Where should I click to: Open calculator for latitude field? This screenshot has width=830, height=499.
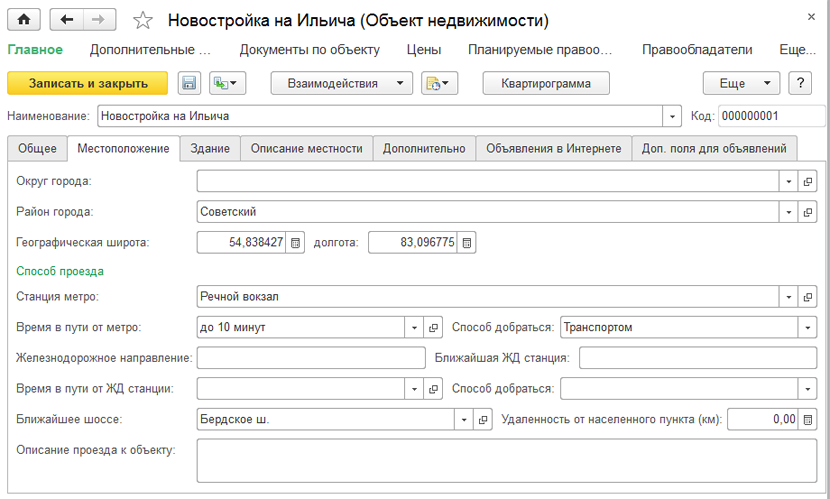pyautogui.click(x=295, y=242)
